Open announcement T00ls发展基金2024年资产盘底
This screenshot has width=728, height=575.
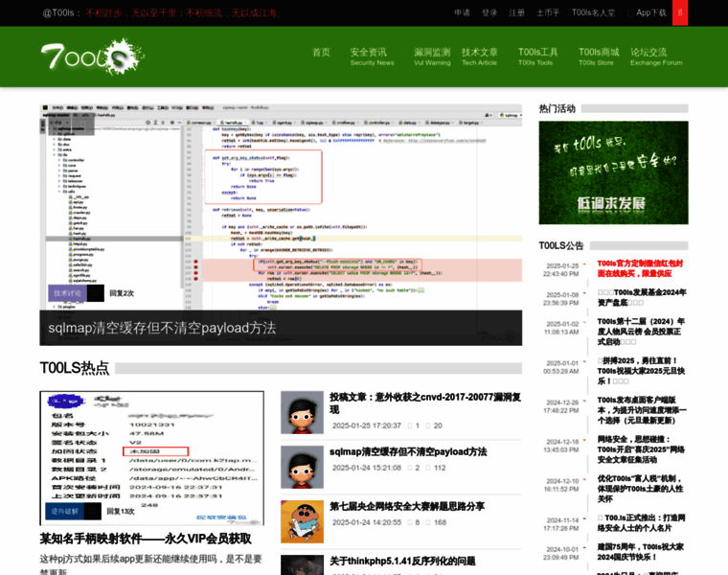[x=642, y=297]
